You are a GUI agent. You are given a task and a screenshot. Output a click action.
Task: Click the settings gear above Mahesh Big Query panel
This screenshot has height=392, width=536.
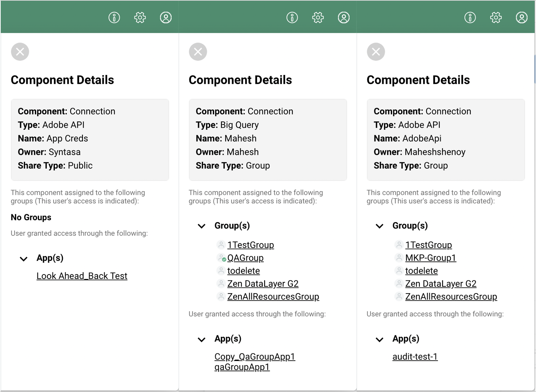coord(318,17)
